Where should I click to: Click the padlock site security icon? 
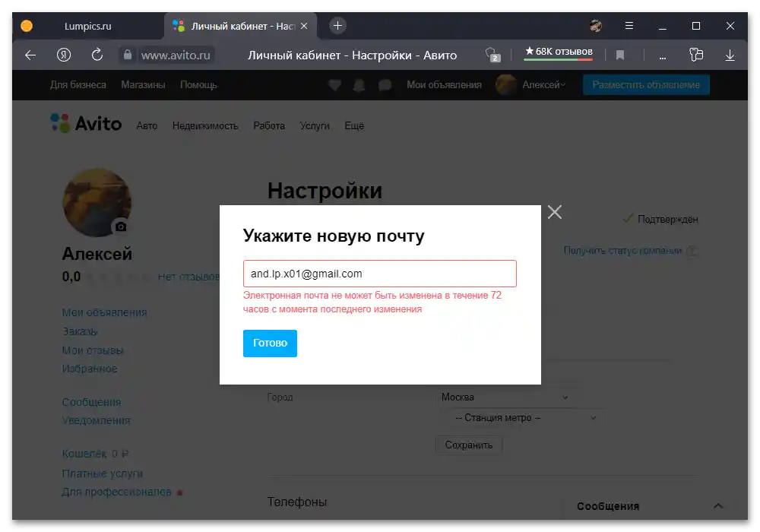coord(128,55)
